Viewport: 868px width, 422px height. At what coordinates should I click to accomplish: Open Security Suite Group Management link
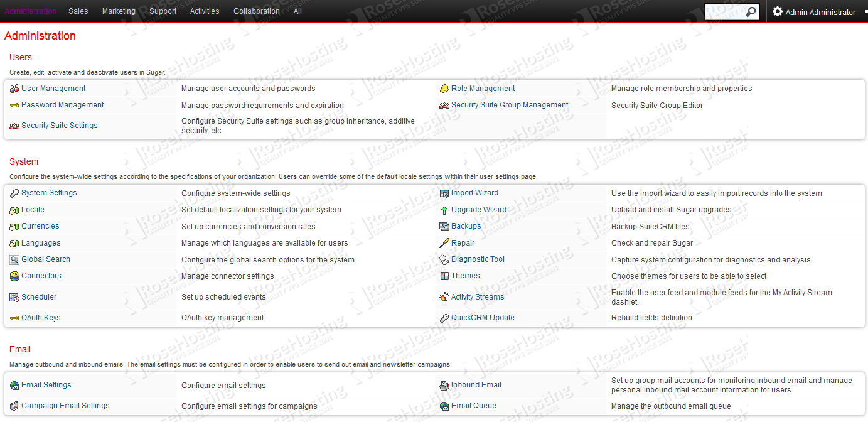click(x=510, y=105)
